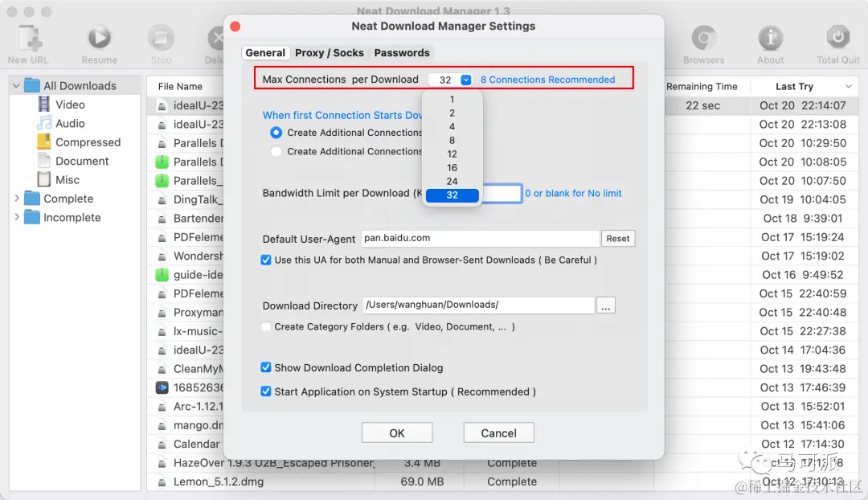Image resolution: width=868 pixels, height=500 pixels.
Task: Expand the Incomplete folder arrow
Action: tap(17, 217)
